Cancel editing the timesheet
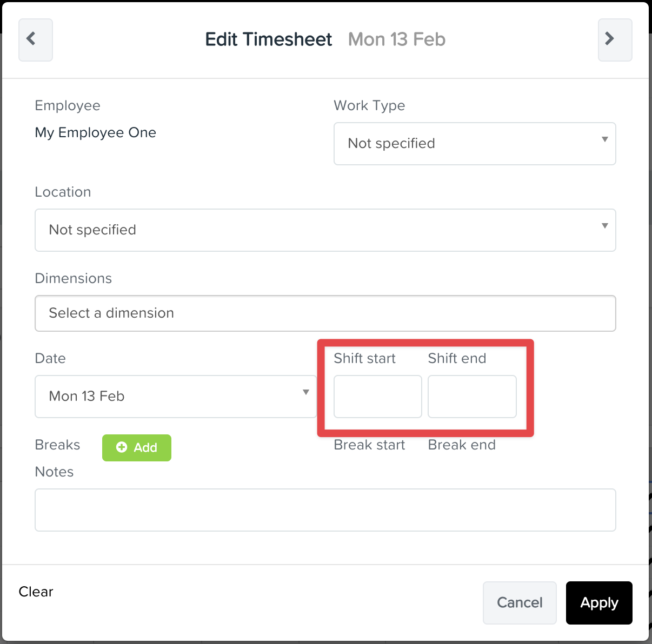The width and height of the screenshot is (652, 644). click(x=519, y=603)
